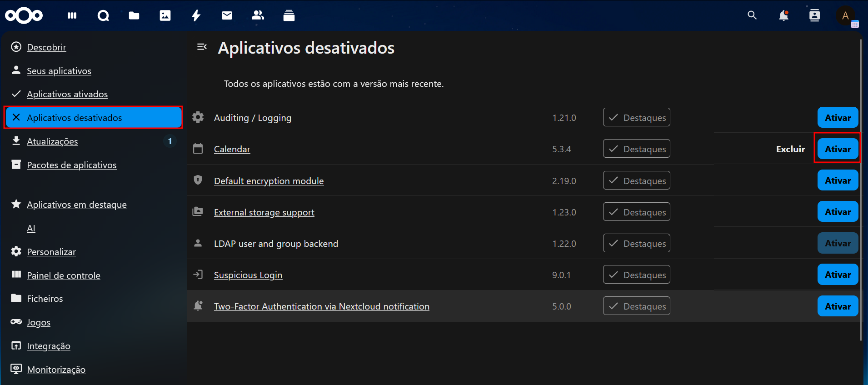Open the Activity lightning bolt icon
The image size is (868, 385).
point(196,16)
